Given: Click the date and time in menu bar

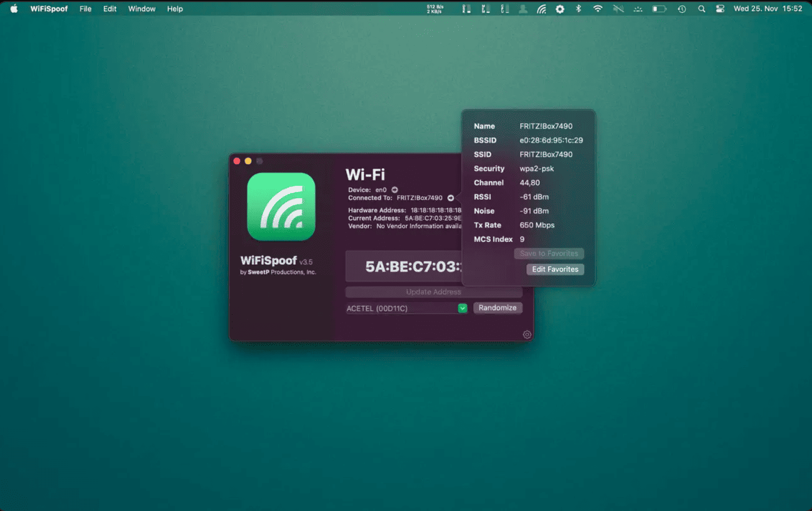Looking at the screenshot, I should tap(768, 9).
